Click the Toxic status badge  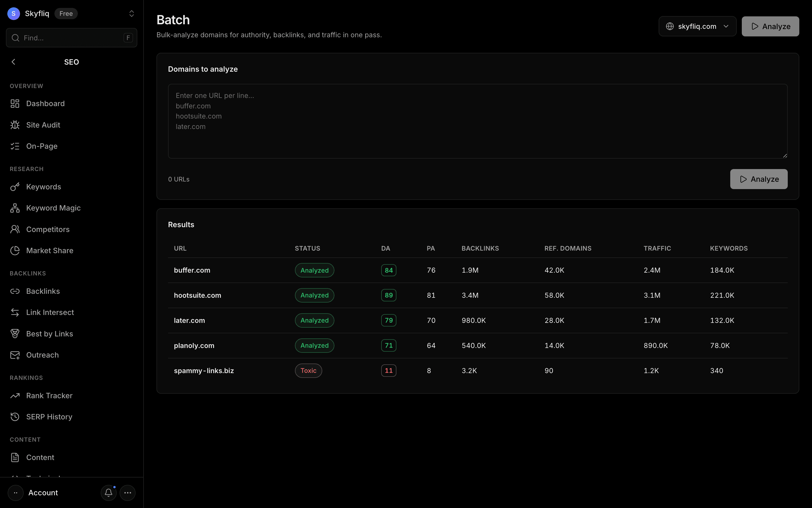(308, 371)
